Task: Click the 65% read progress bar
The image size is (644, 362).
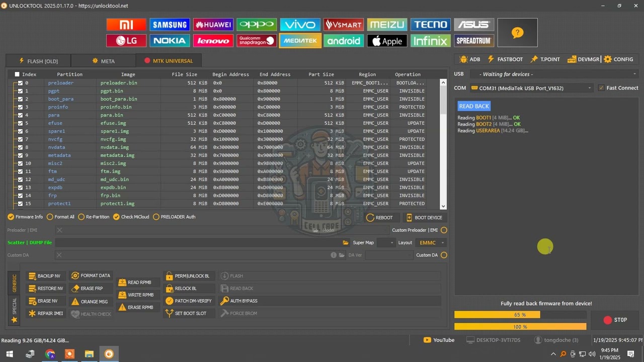Action: [520, 315]
